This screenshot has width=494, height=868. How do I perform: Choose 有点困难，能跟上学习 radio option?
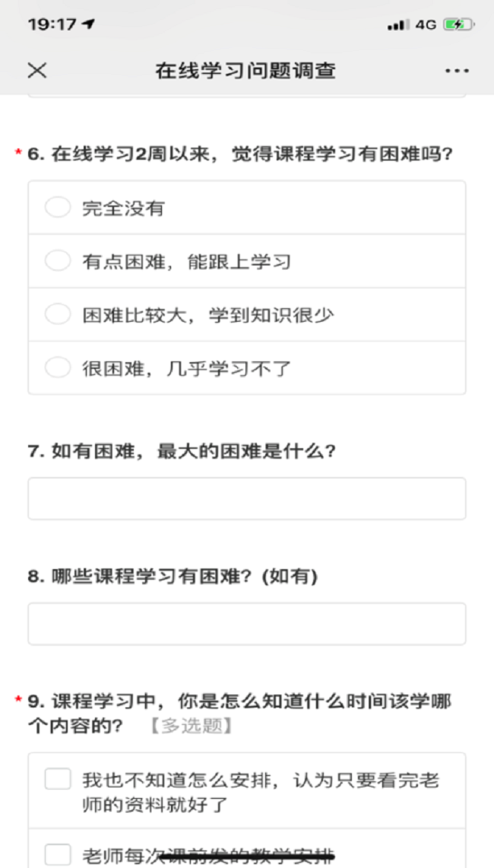click(x=58, y=261)
